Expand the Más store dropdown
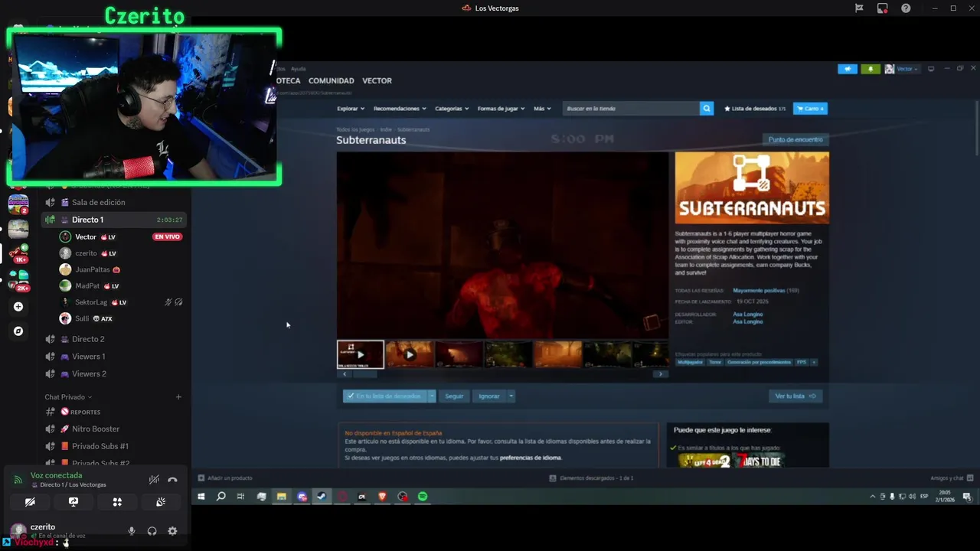980x551 pixels. point(542,109)
